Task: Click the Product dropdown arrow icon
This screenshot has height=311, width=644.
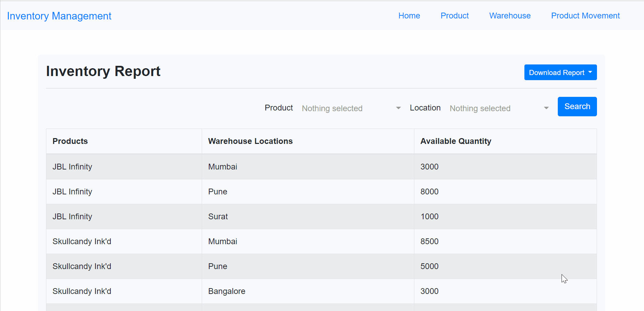Action: click(398, 108)
